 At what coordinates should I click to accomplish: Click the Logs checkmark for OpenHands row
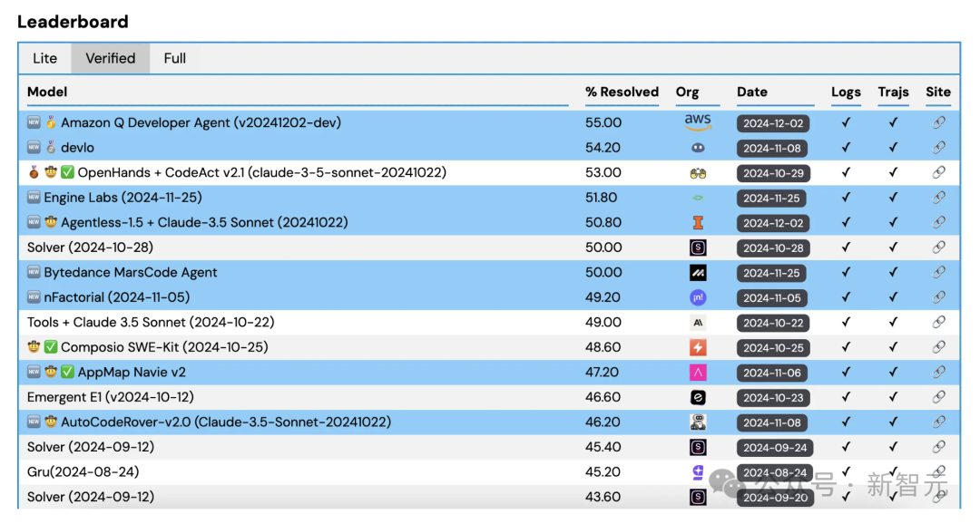(846, 172)
